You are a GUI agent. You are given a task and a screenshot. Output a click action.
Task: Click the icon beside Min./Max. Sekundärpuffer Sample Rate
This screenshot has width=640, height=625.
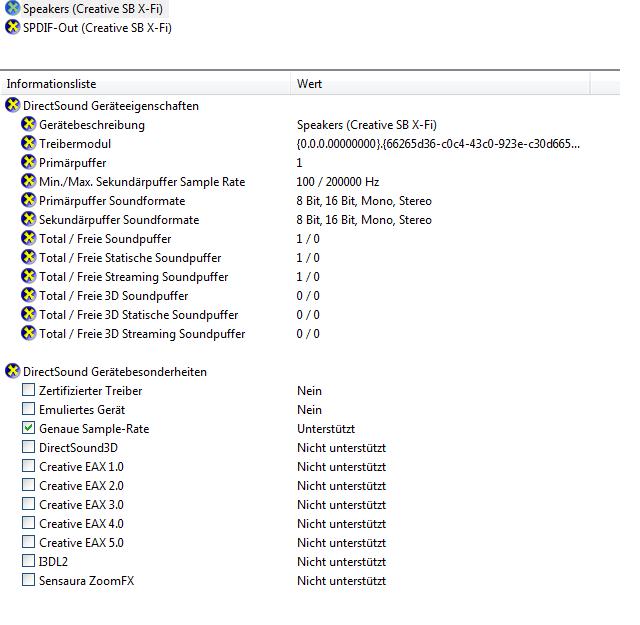[x=29, y=181]
